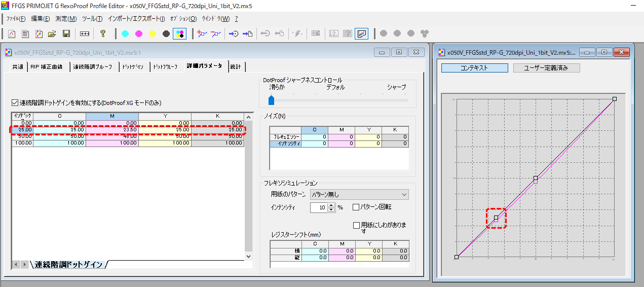
Task: Select the yellow channel circle
Action: tap(153, 33)
